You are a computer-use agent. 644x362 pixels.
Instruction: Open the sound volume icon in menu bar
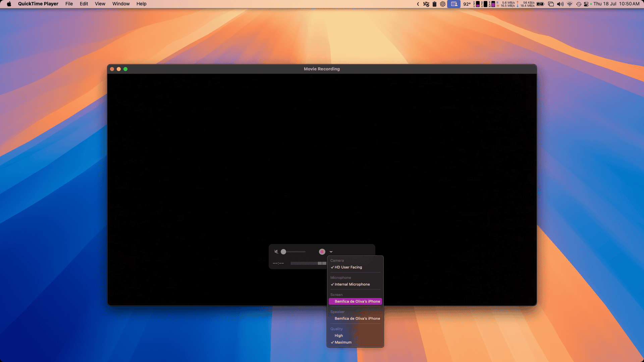tap(560, 4)
